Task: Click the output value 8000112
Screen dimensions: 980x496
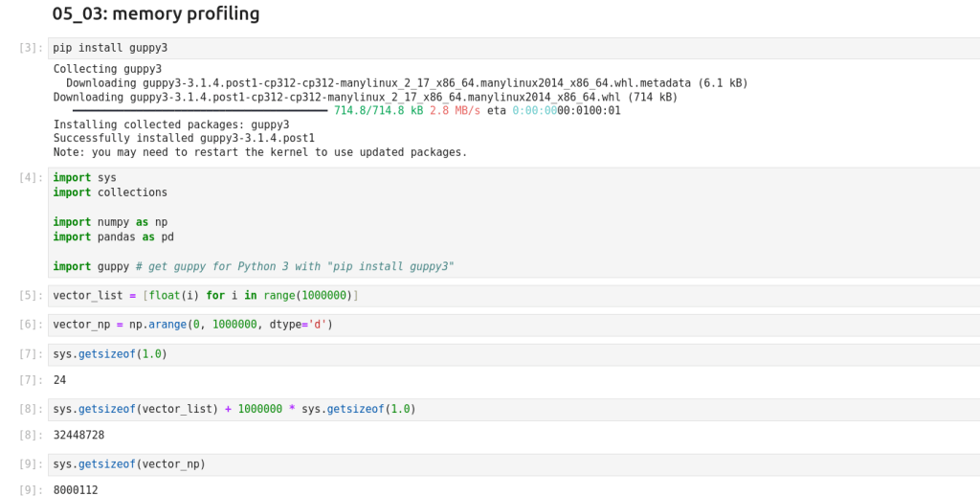Action: pos(76,489)
